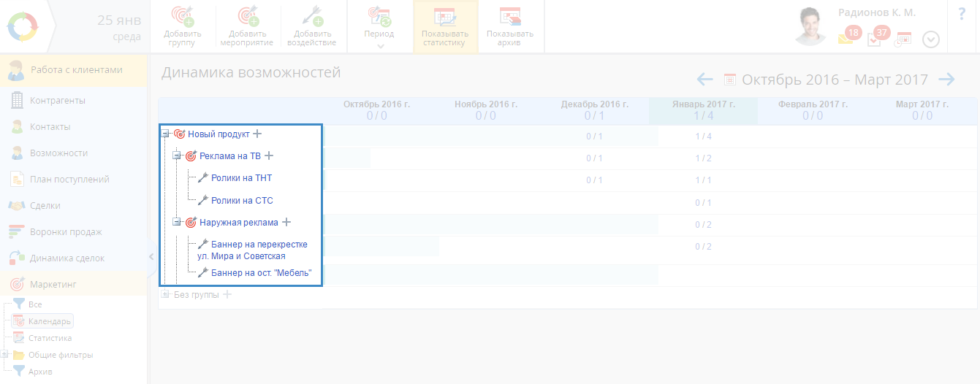Add item to Реклама на ТВ with plus
Viewport: 980px width, 384px height.
tap(269, 156)
